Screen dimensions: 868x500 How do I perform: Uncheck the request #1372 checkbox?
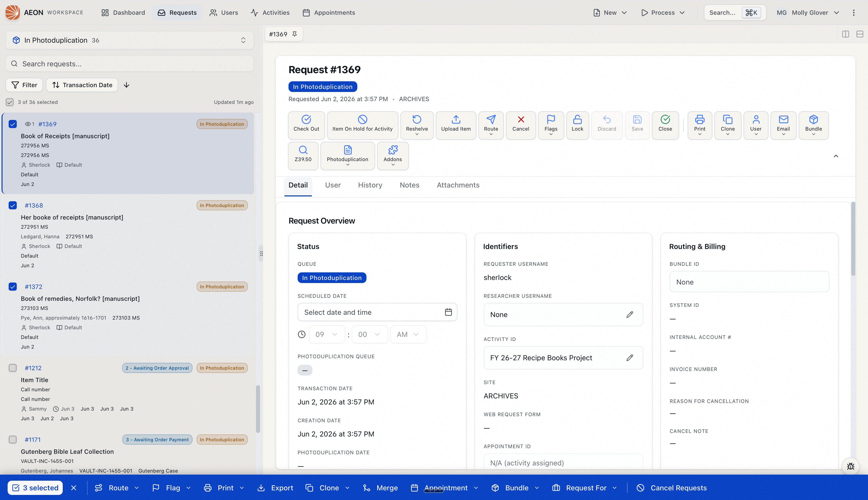tap(13, 287)
